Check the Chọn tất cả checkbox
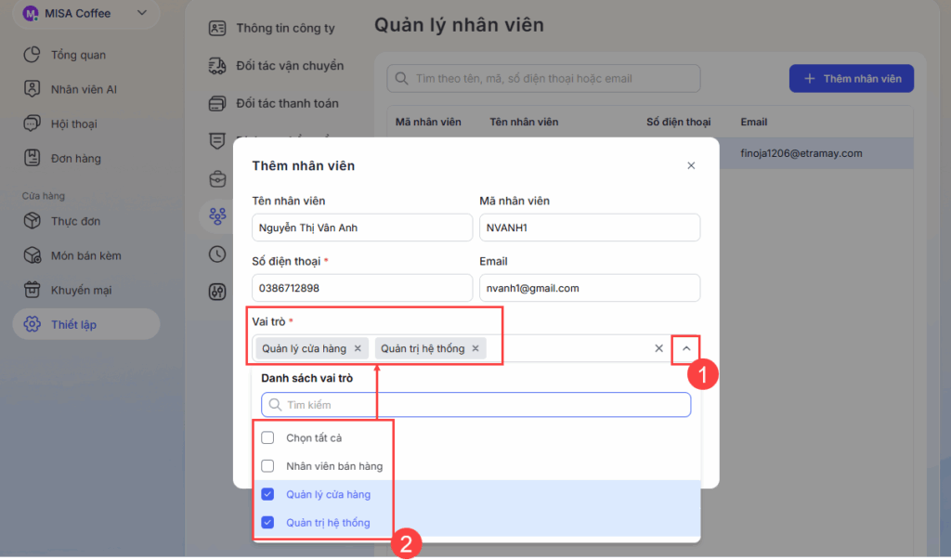This screenshot has height=560, width=951. tap(267, 437)
